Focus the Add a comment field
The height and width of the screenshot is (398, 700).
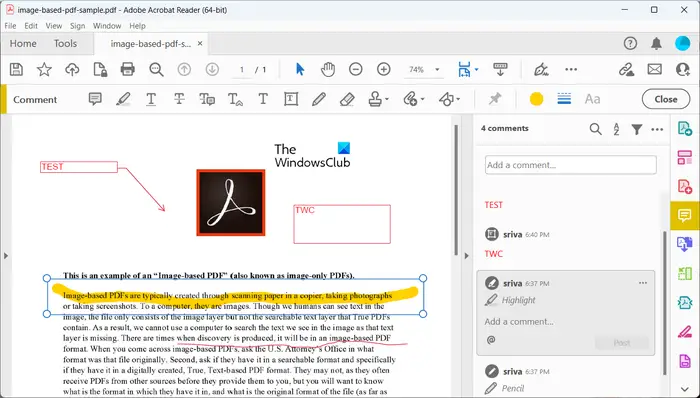(x=571, y=165)
